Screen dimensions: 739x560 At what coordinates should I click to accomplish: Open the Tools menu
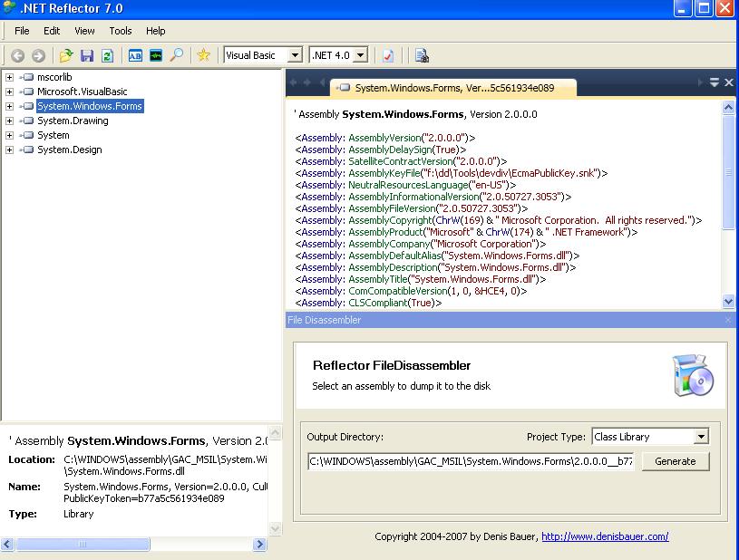[121, 31]
